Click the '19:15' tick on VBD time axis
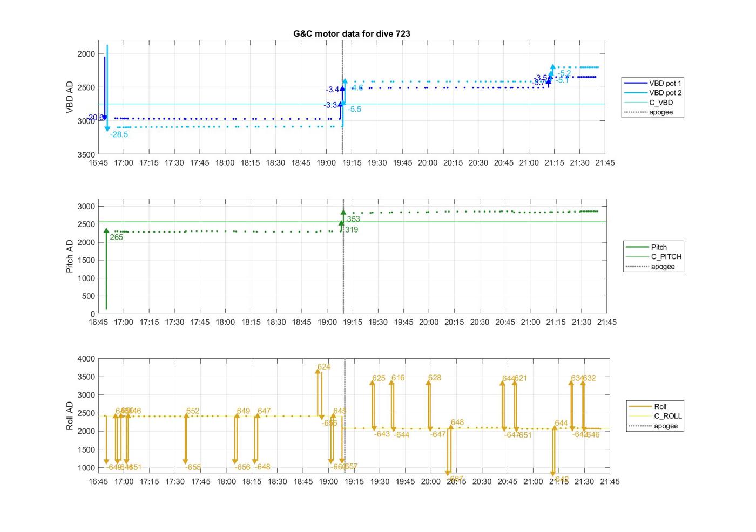756x532 pixels. pyautogui.click(x=352, y=163)
